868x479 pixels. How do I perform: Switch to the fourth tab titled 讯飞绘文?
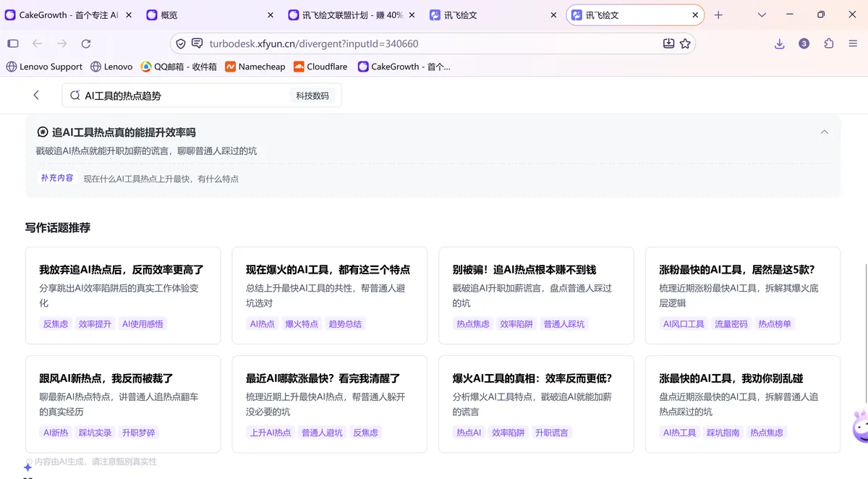click(492, 14)
